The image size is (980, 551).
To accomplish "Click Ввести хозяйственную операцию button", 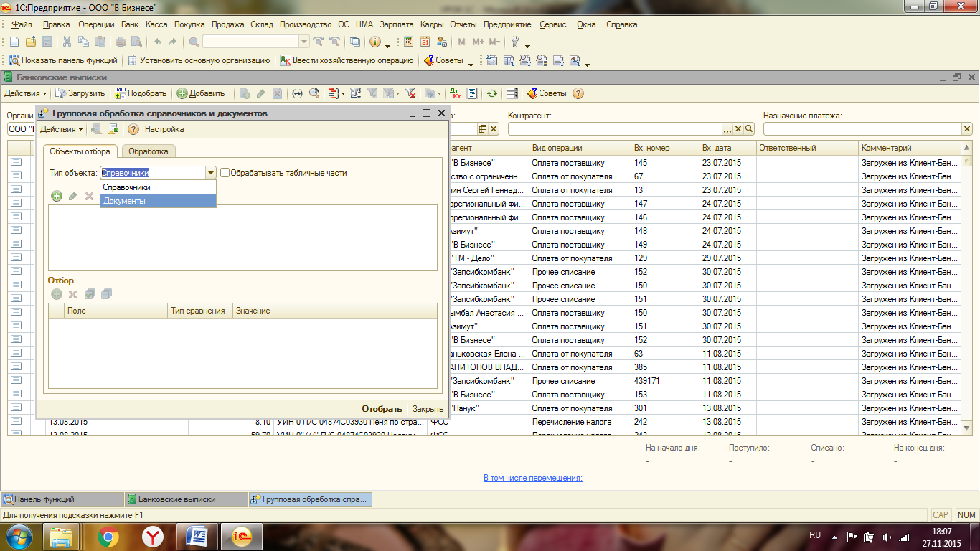I will (347, 61).
